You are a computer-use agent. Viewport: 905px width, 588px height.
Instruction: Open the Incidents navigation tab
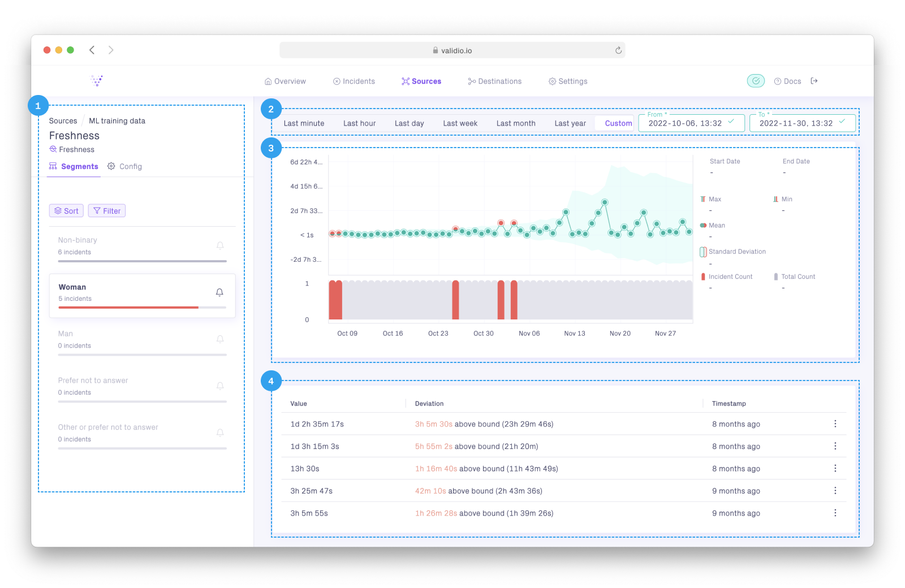(354, 81)
